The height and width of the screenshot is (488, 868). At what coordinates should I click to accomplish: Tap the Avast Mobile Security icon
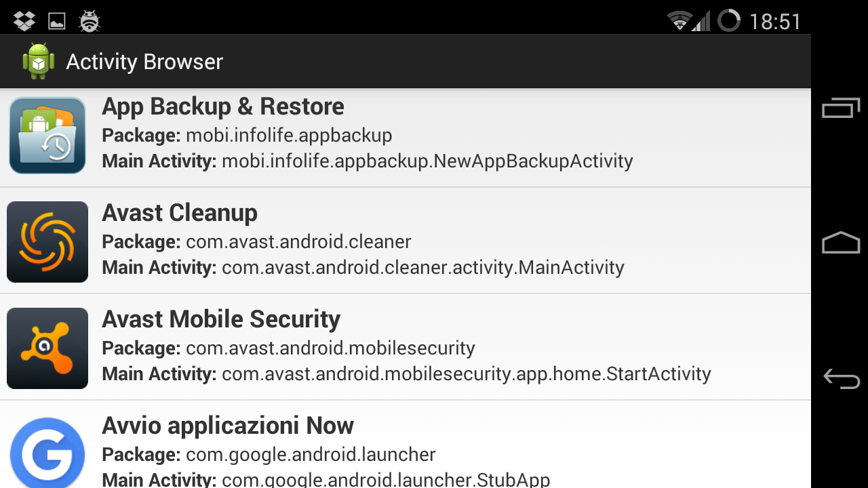47,348
